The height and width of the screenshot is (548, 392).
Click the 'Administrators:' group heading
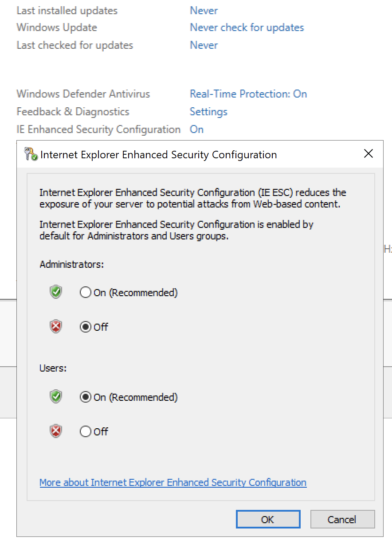point(71,264)
